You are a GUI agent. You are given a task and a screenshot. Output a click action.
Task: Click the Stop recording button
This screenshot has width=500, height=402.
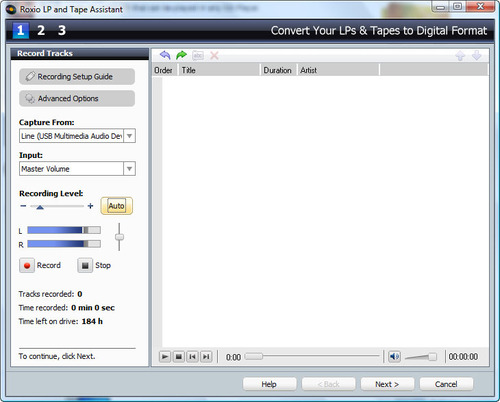tap(85, 266)
